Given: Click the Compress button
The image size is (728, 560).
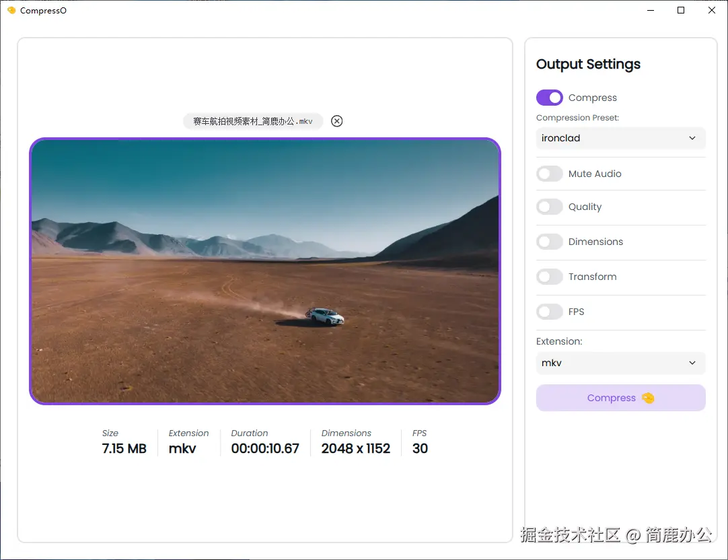Looking at the screenshot, I should (x=620, y=398).
